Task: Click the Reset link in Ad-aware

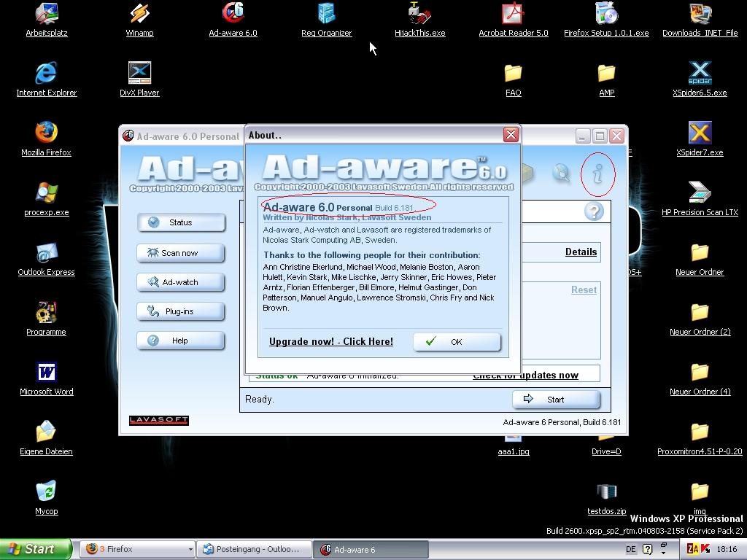Action: tap(584, 289)
